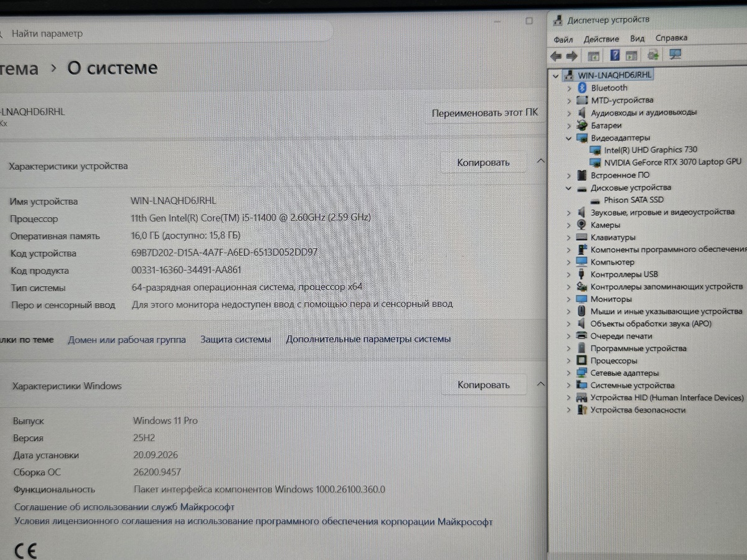Click the Back arrow in Device Manager toolbar
747x560 pixels.
coord(556,56)
